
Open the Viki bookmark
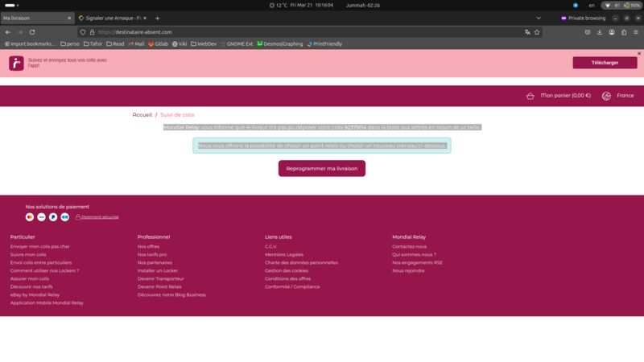point(180,44)
